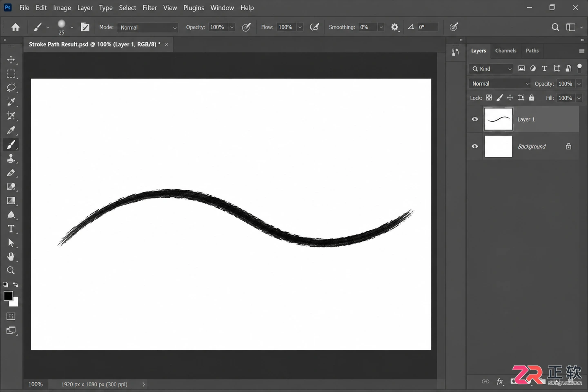Open the Image menu
Viewport: 588px width, 392px height.
tap(62, 8)
